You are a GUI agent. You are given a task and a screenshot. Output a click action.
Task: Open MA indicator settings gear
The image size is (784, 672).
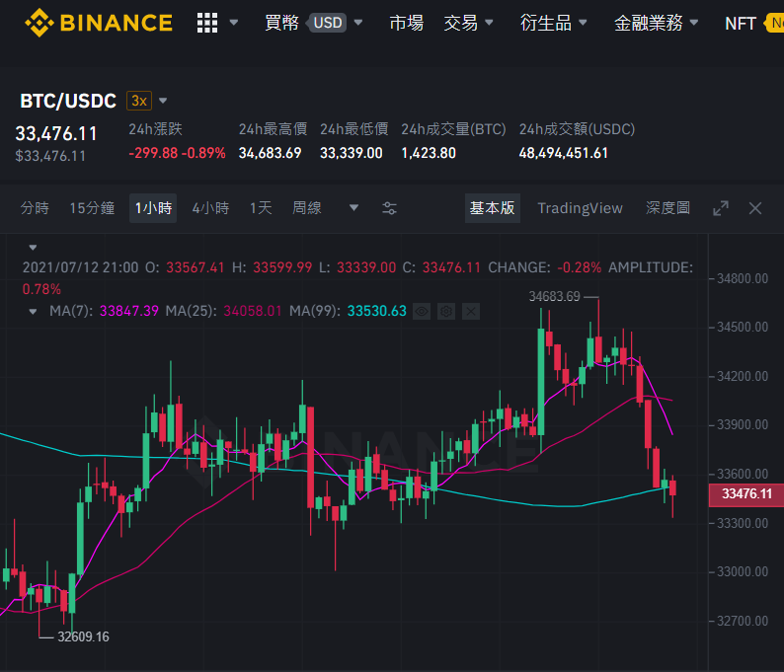[446, 312]
